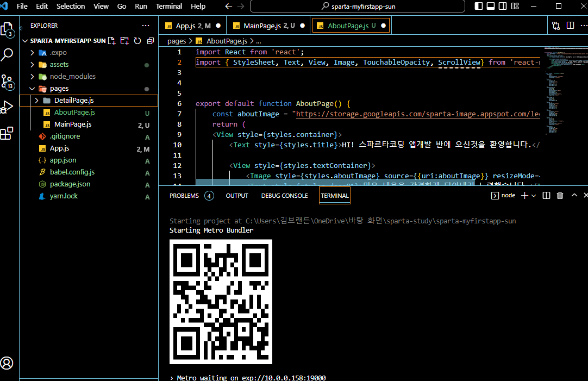The image size is (588, 381).
Task: Collapse all folders in Explorer
Action: (x=151, y=41)
